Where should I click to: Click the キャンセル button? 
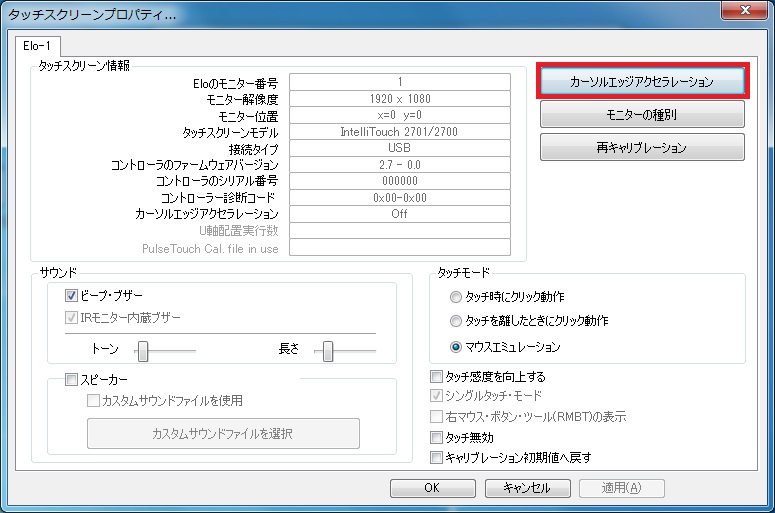[526, 488]
